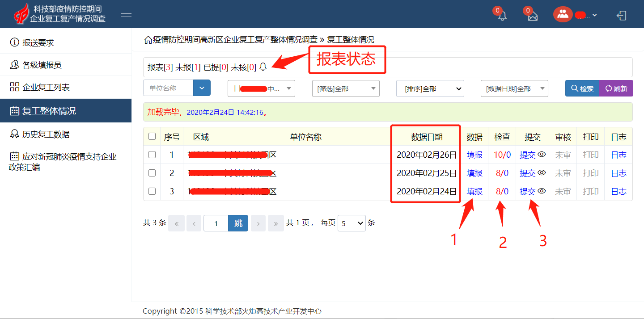644x319 pixels.
Task: Click the logout icon at top right
Action: 621,16
